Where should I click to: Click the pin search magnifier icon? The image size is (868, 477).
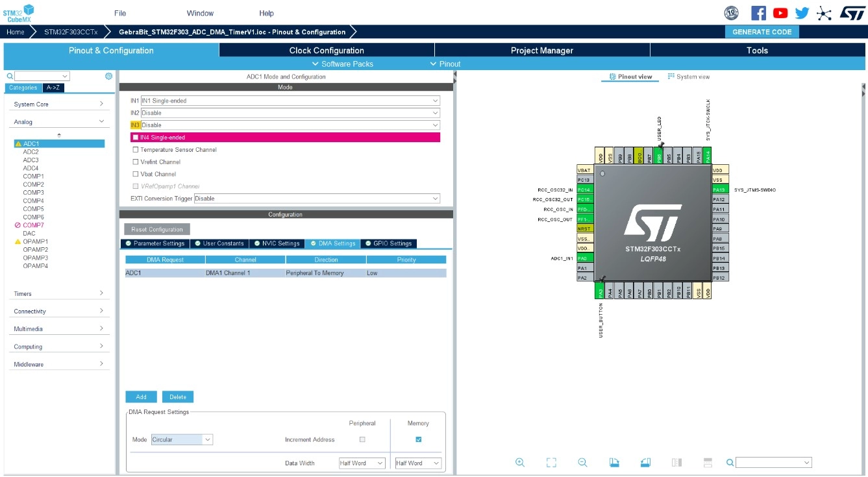coord(730,463)
